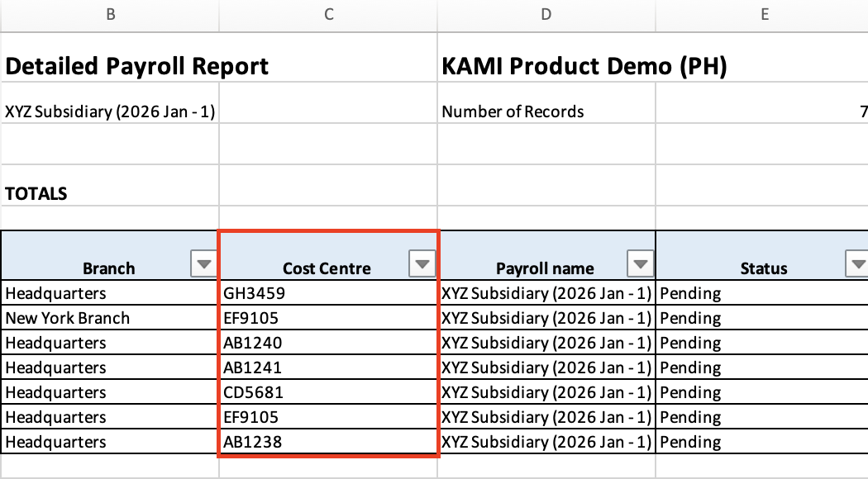
Task: Click the Branch header cell
Action: [x=110, y=255]
